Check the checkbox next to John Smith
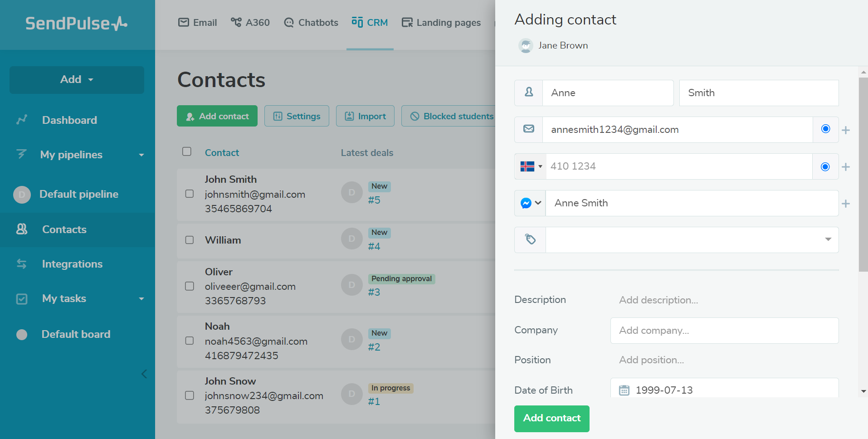Viewport: 868px width, 439px height. [189, 193]
